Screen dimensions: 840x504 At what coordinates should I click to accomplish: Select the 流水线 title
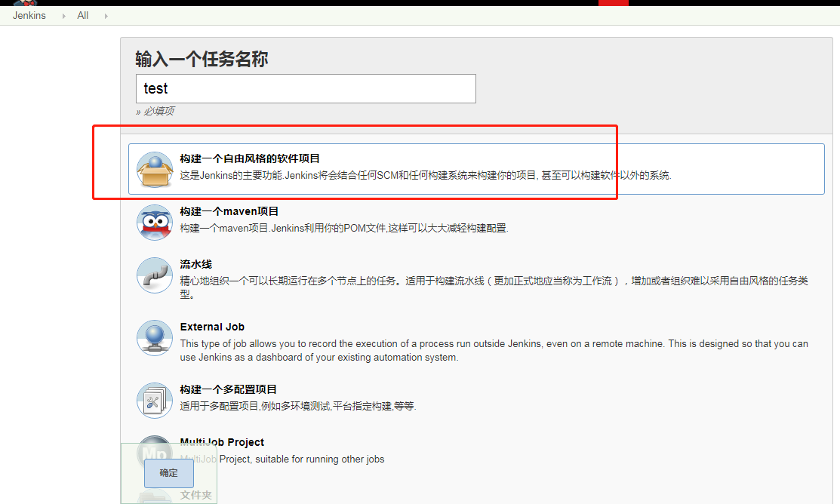(196, 264)
